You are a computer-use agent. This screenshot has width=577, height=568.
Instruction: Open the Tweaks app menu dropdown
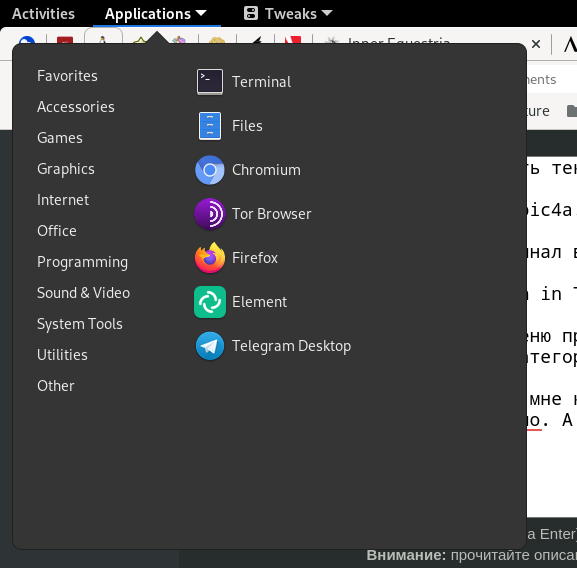[288, 14]
